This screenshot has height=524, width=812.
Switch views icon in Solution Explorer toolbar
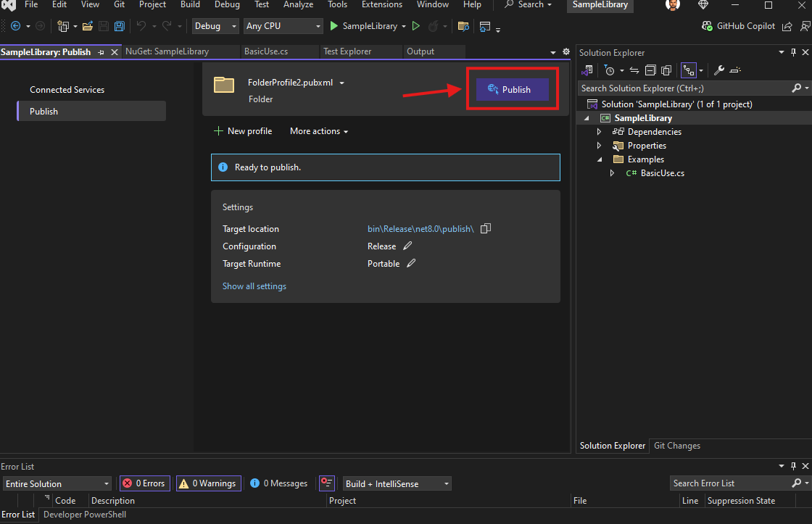tap(587, 70)
